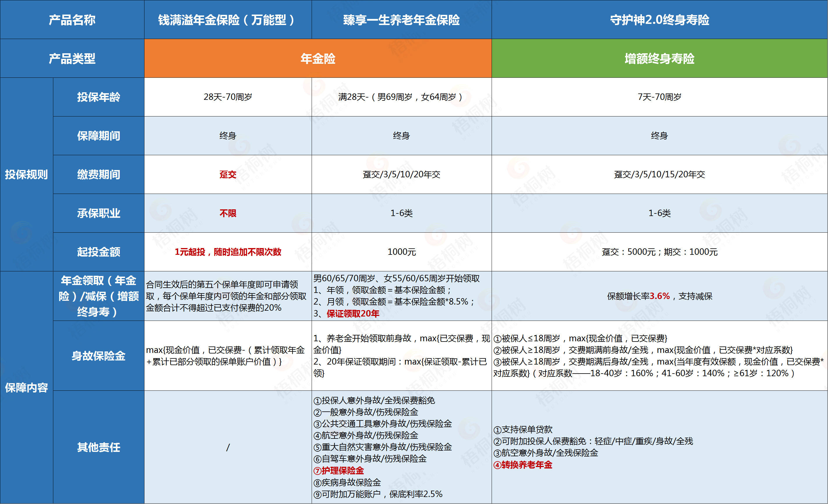Select the '28天-70周岁' cell
Image resolution: width=828 pixels, height=504 pixels.
pyautogui.click(x=228, y=97)
